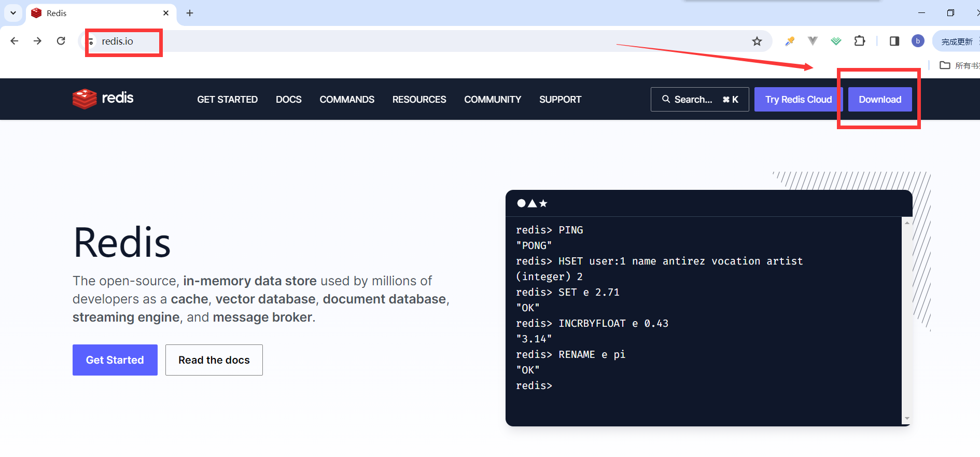Image resolution: width=980 pixels, height=457 pixels.
Task: Click the "redis> PING" terminal line
Action: [550, 230]
